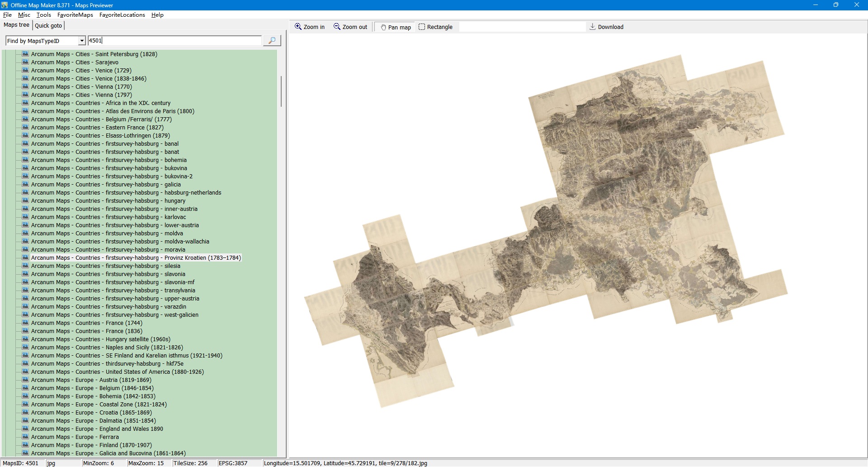Click the search text field containing 4501

point(174,41)
